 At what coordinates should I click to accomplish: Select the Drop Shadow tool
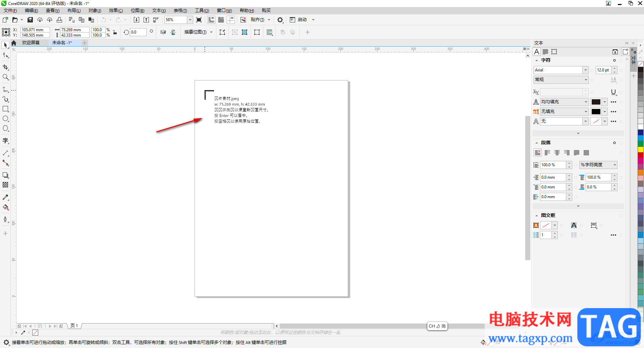point(5,175)
